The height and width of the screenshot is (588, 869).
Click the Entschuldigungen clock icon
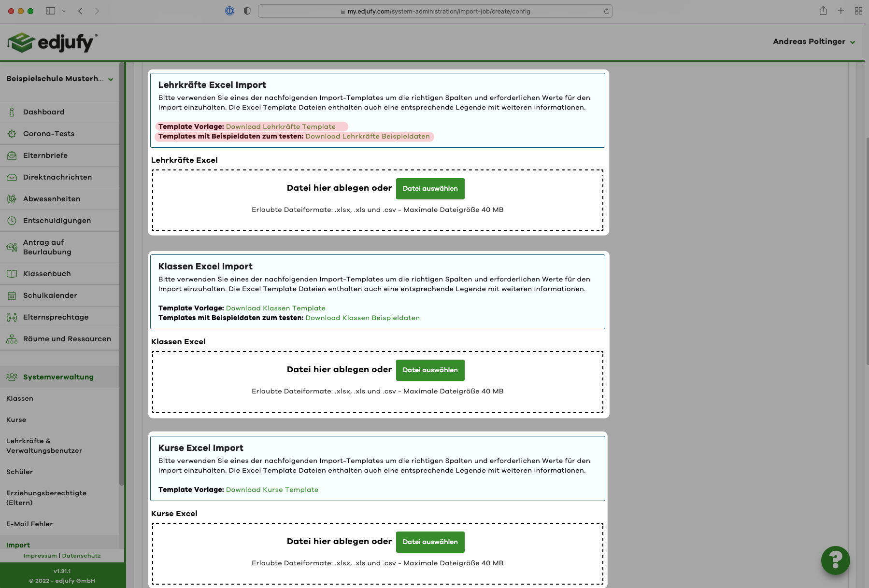pos(12,221)
